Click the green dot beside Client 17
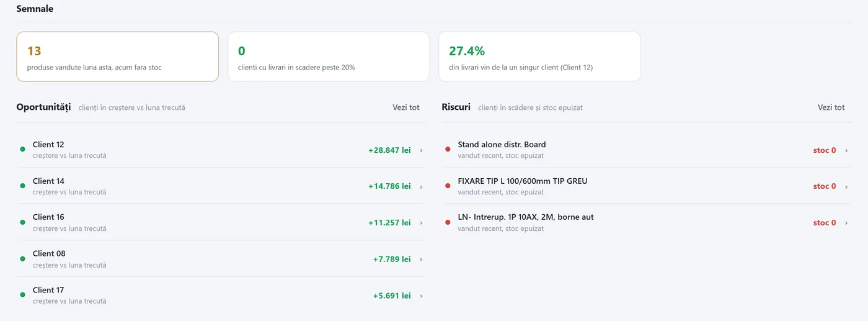The width and height of the screenshot is (868, 321). tap(22, 295)
